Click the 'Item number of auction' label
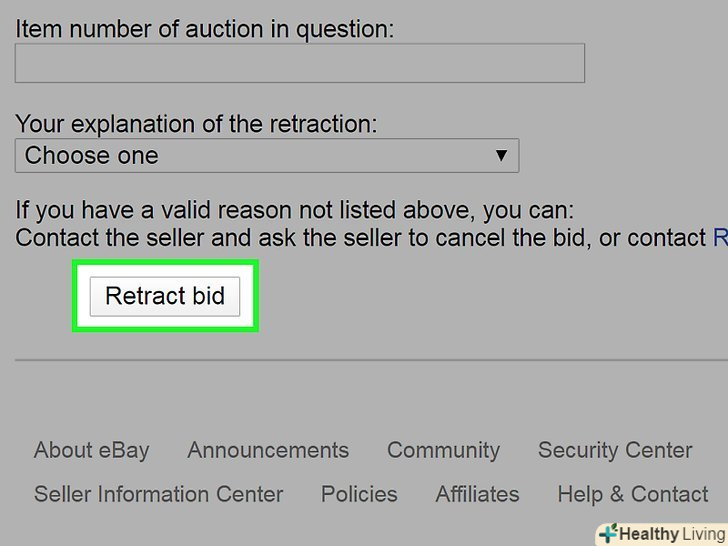The height and width of the screenshot is (546, 728). (204, 29)
